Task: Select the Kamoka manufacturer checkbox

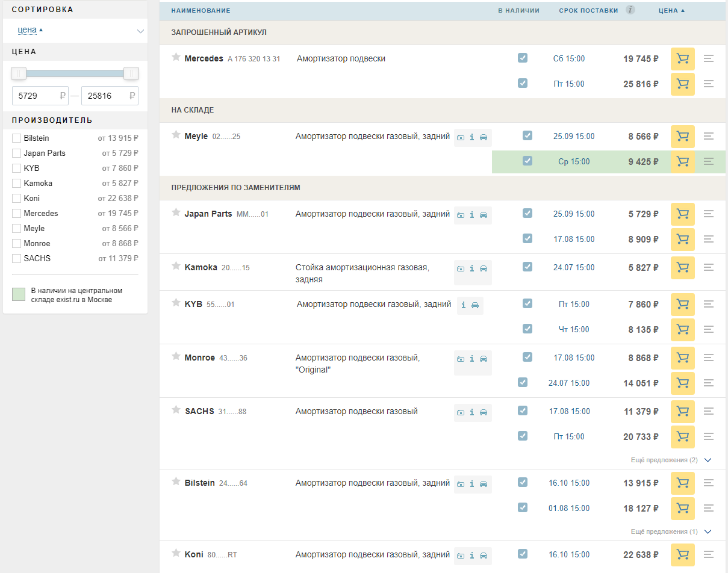Action: (x=17, y=184)
